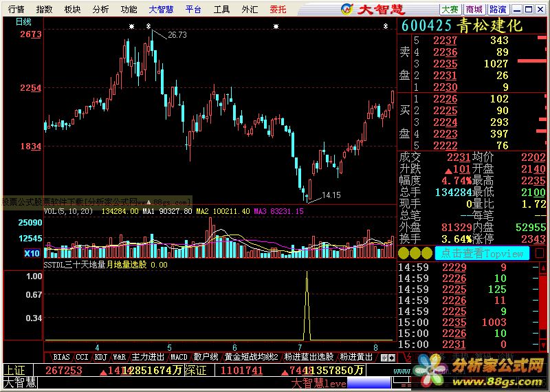Open the 外汇 menu
550x392 pixels.
250,10
